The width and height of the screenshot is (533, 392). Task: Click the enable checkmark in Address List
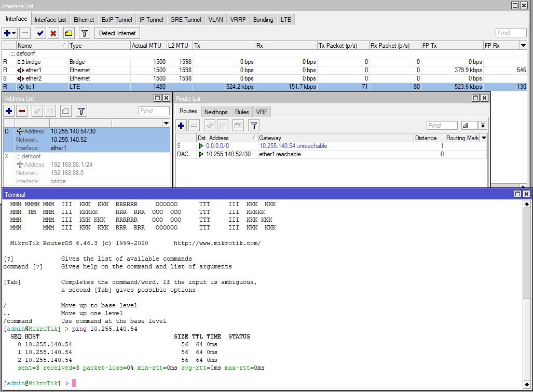click(x=37, y=111)
